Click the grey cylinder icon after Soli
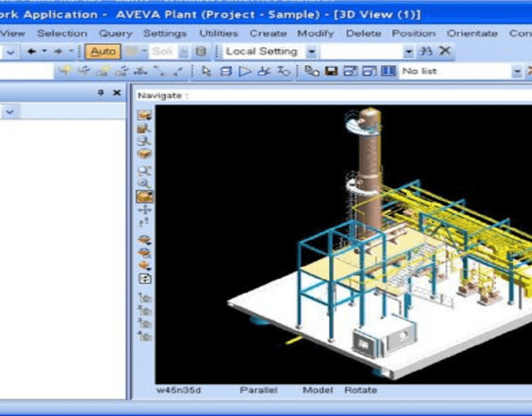This screenshot has height=416, width=532. pyautogui.click(x=201, y=52)
